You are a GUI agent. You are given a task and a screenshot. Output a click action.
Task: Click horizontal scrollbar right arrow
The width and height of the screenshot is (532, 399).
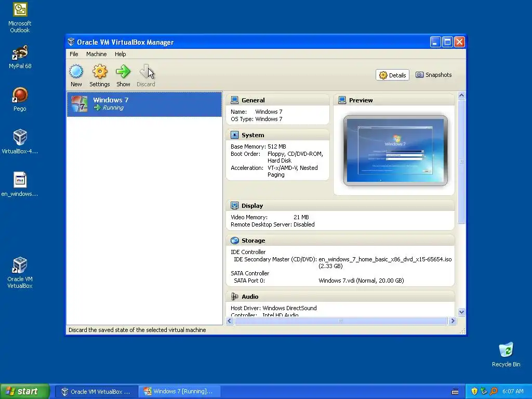point(453,321)
